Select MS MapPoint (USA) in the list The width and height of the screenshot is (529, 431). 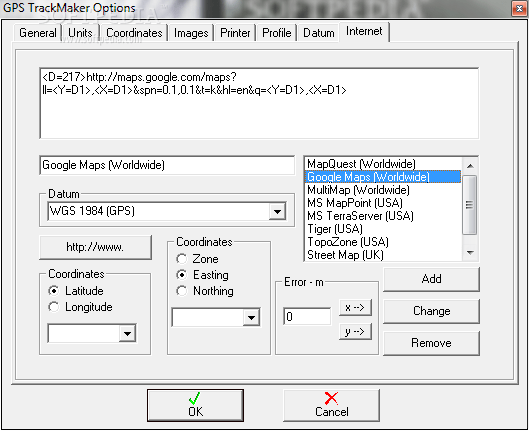click(383, 203)
